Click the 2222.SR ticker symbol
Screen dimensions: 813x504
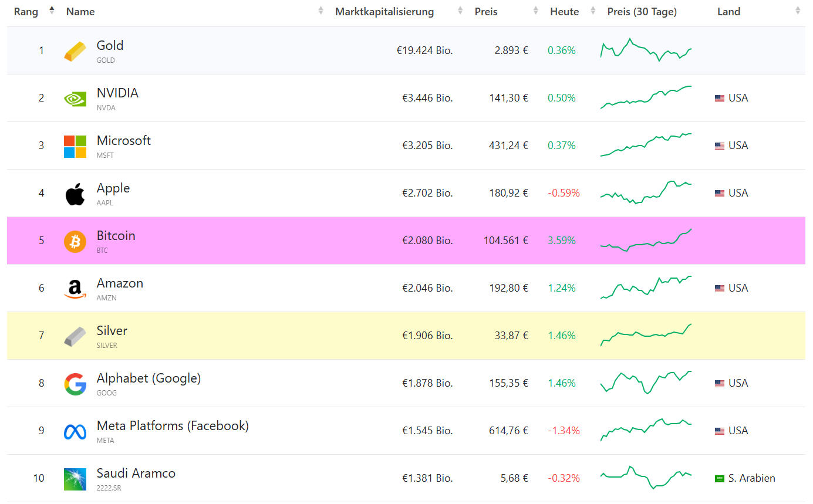109,488
